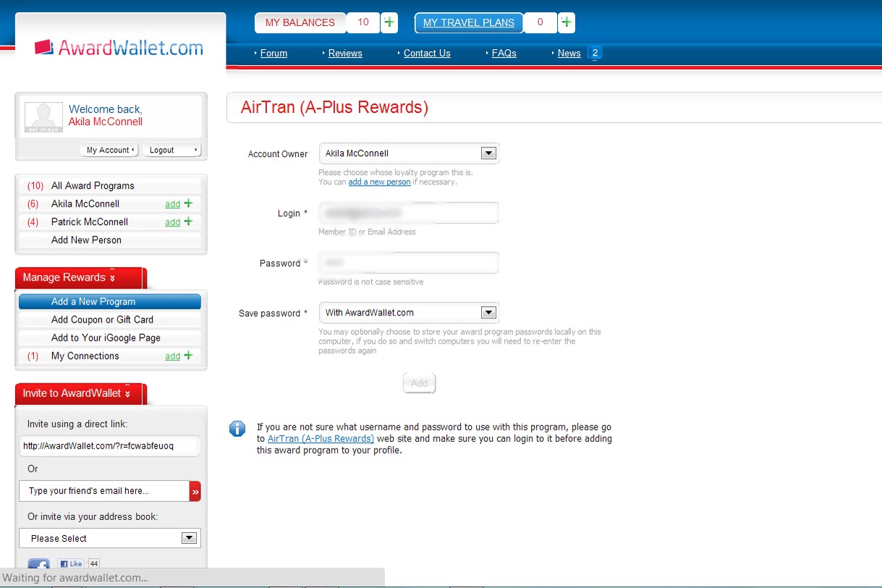Select Akila McConnell in the programs list

coord(85,204)
